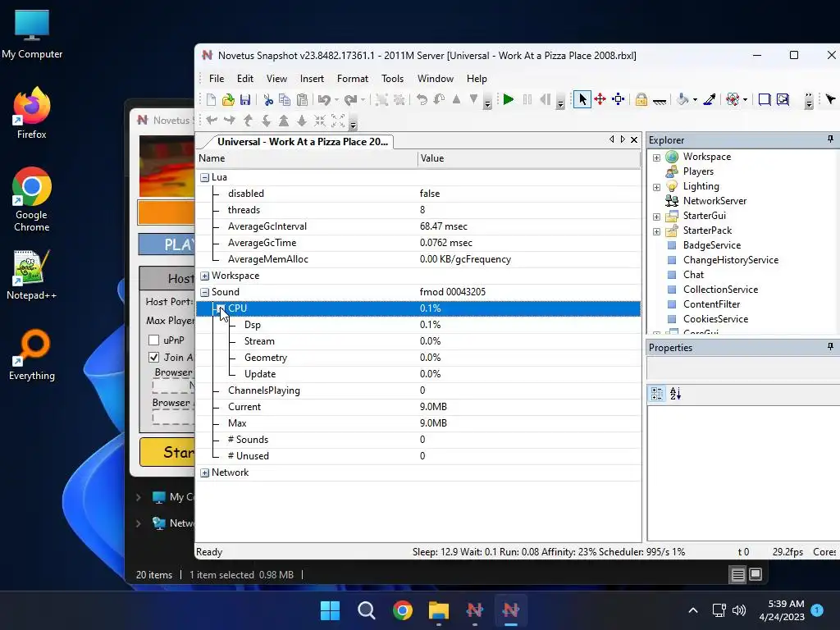This screenshot has width=840, height=630.
Task: Click the Redo arrow icon
Action: (350, 99)
